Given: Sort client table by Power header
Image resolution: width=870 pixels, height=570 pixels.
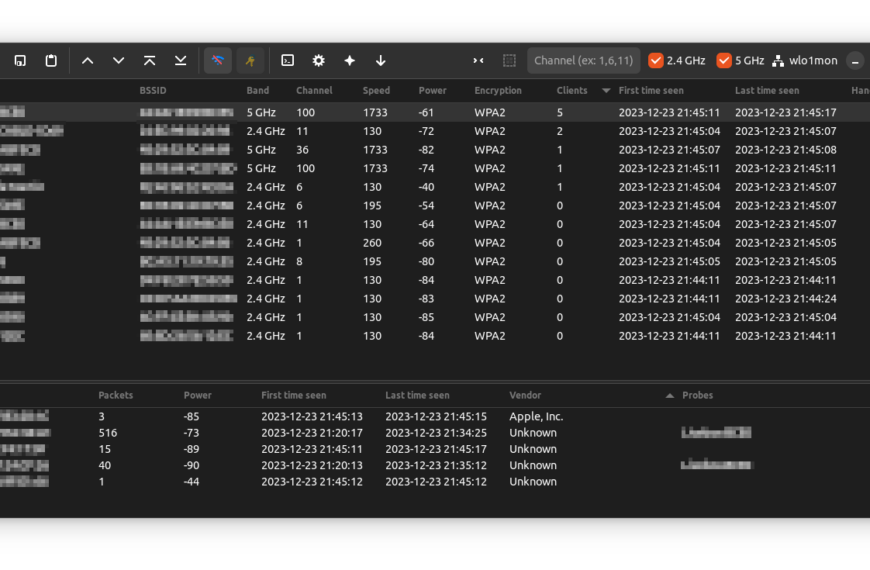Looking at the screenshot, I should [x=198, y=395].
